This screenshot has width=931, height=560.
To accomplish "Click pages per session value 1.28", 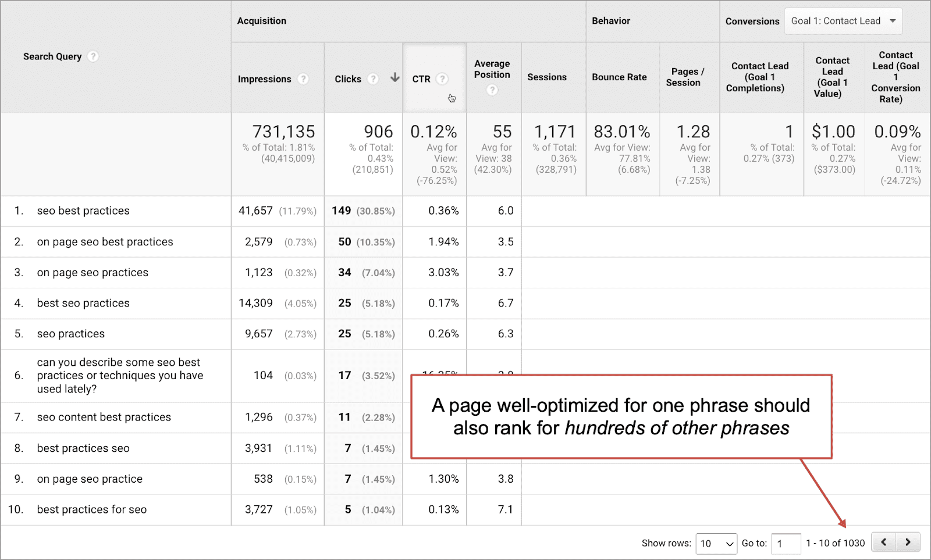I will pos(693,131).
